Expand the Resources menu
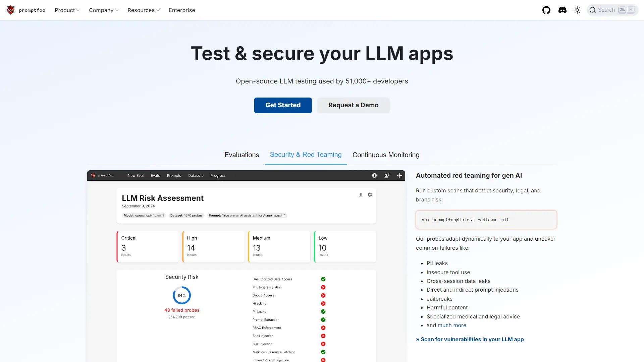Viewport: 644px width, 362px height. coord(143,10)
